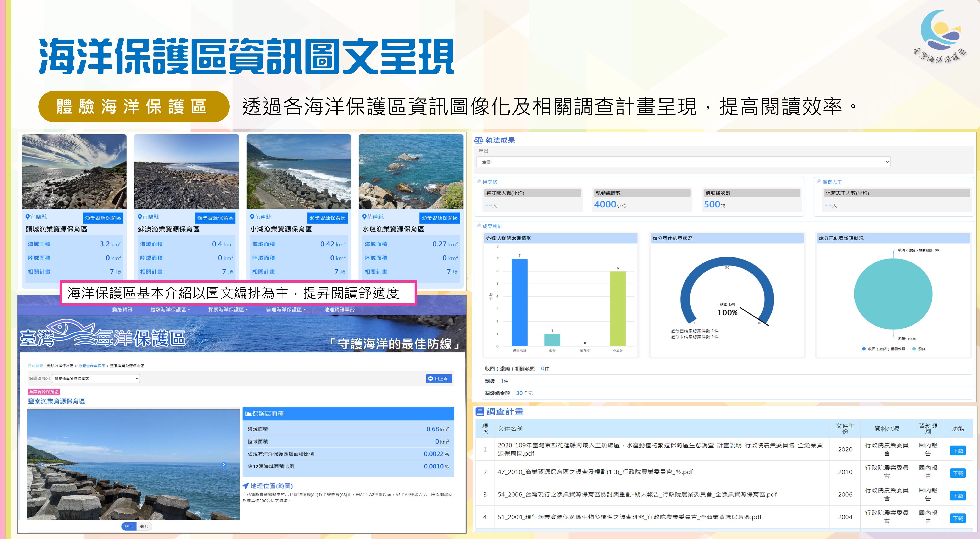Click the 500 次 值勤總次數 value
Image resolution: width=980 pixels, height=539 pixels.
[x=714, y=205]
